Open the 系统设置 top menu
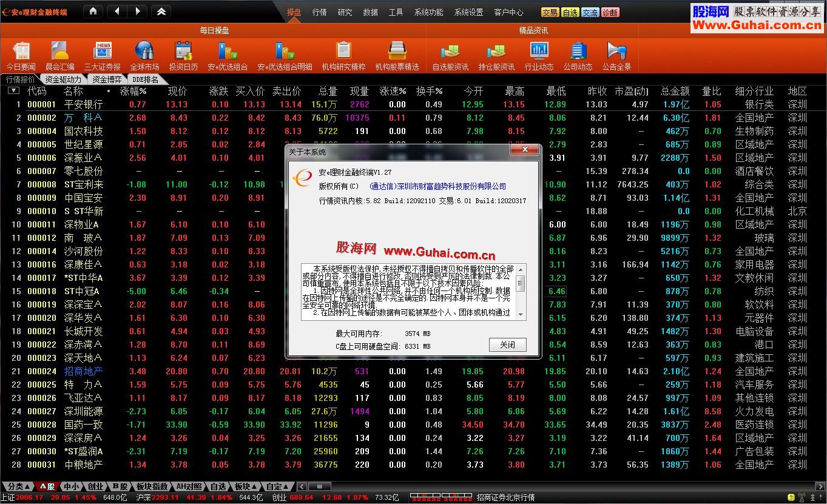827x504 pixels. pyautogui.click(x=468, y=12)
